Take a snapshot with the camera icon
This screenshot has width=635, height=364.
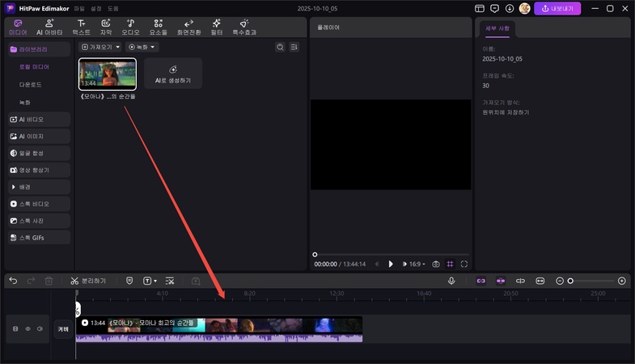(x=436, y=264)
